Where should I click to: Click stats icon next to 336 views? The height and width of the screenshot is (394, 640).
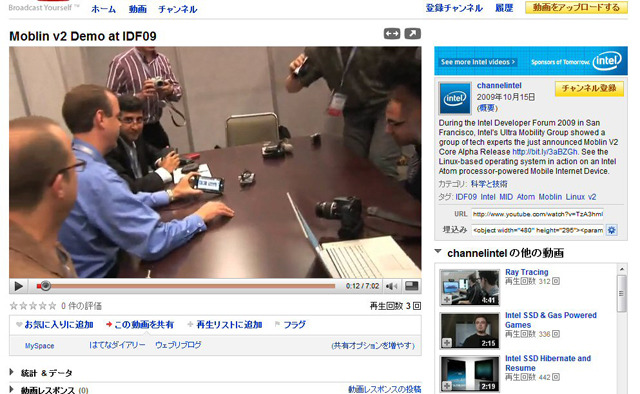pyautogui.click(x=556, y=334)
